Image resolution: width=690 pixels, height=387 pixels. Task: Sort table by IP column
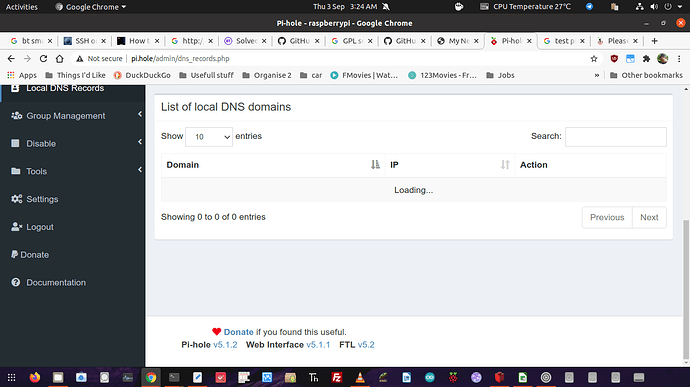450,165
